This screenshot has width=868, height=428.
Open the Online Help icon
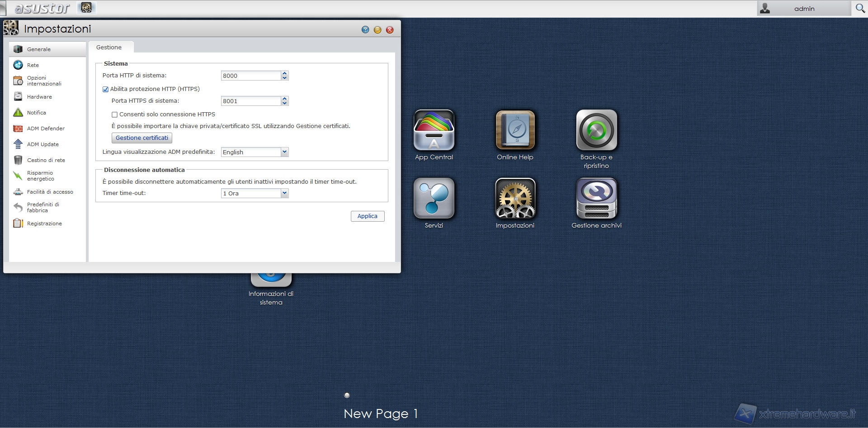tap(515, 131)
